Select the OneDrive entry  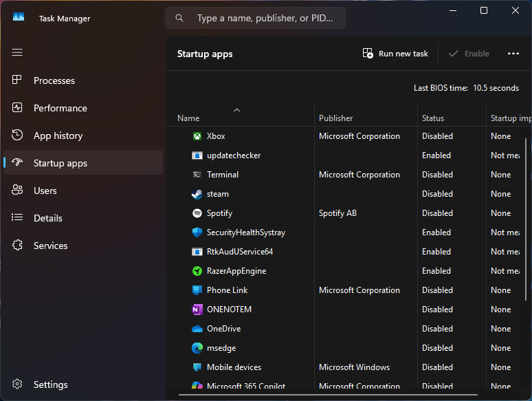223,329
